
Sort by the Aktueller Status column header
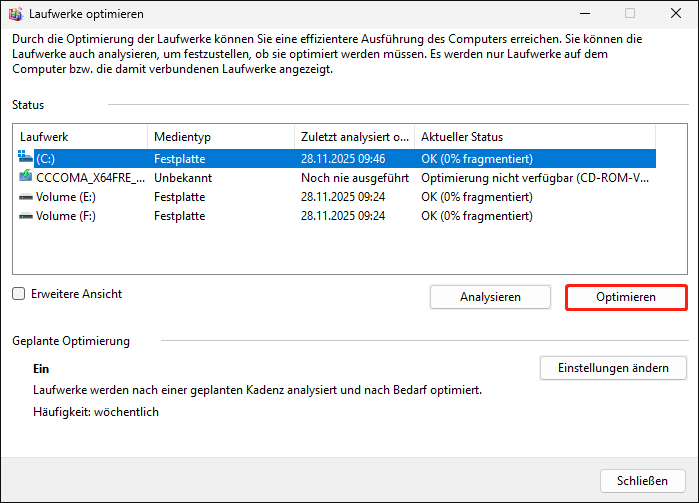pos(534,137)
